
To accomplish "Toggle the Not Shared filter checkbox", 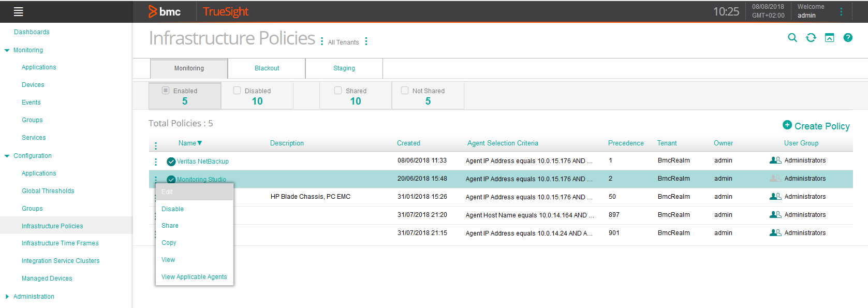I will point(405,90).
